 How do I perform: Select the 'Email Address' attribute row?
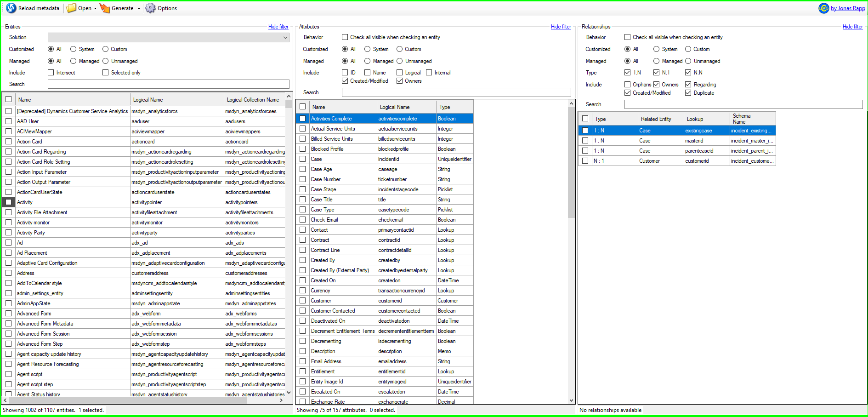coord(385,361)
